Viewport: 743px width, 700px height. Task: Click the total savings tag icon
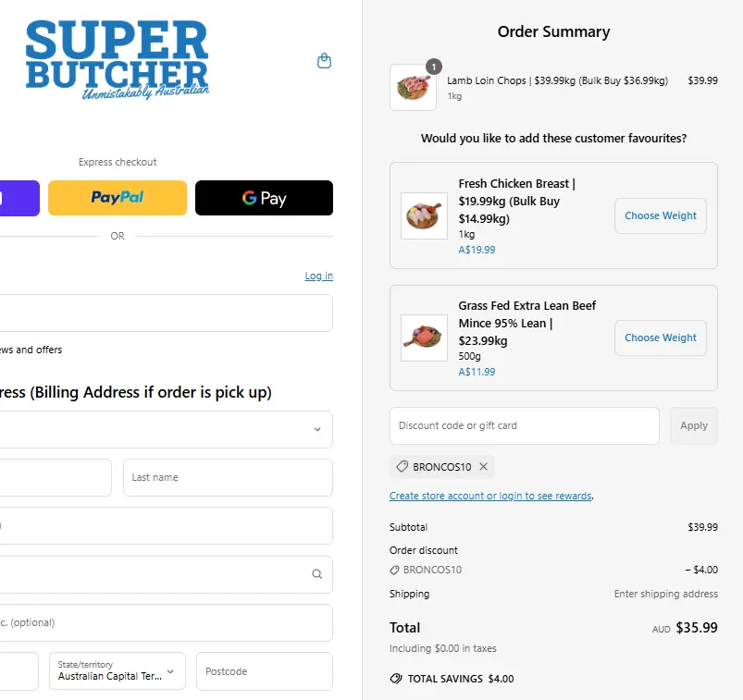point(396,679)
